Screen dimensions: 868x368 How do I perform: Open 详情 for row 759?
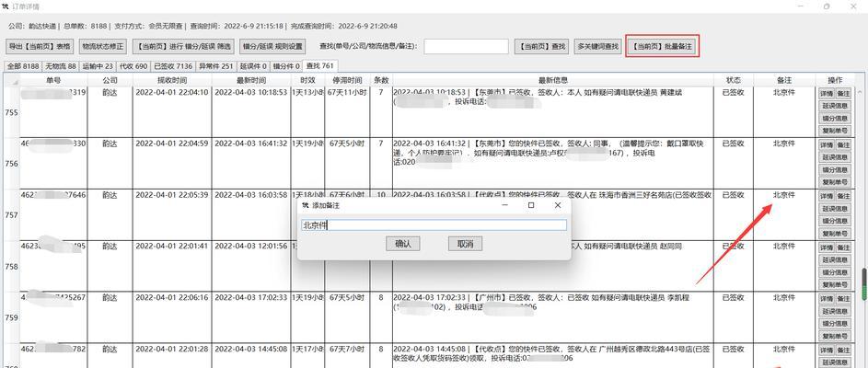pyautogui.click(x=827, y=298)
